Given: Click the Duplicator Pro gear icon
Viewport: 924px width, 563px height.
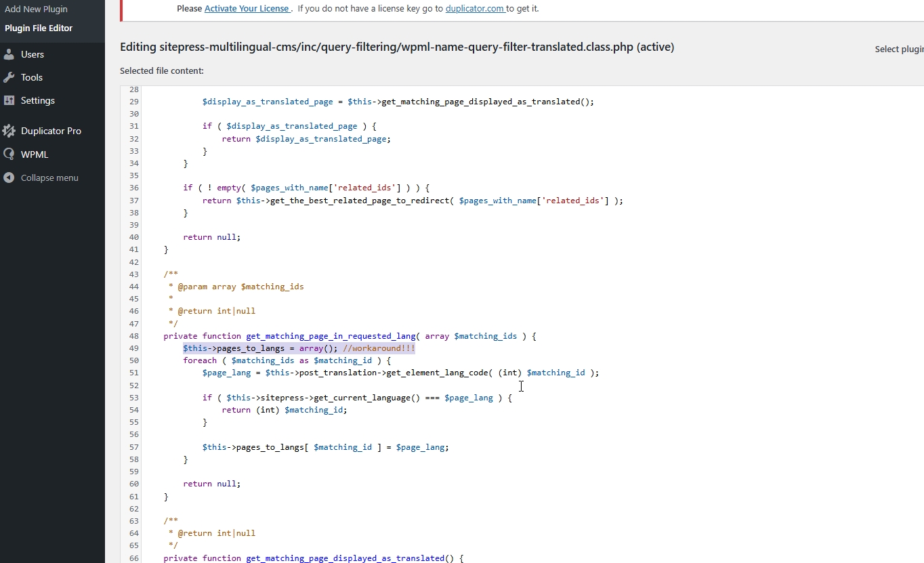Looking at the screenshot, I should (x=9, y=131).
